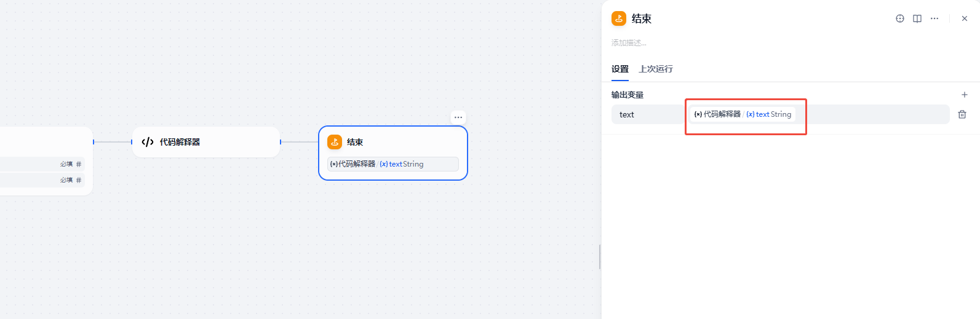980x319 pixels.
Task: Close the 结束 settings panel
Action: click(x=965, y=18)
